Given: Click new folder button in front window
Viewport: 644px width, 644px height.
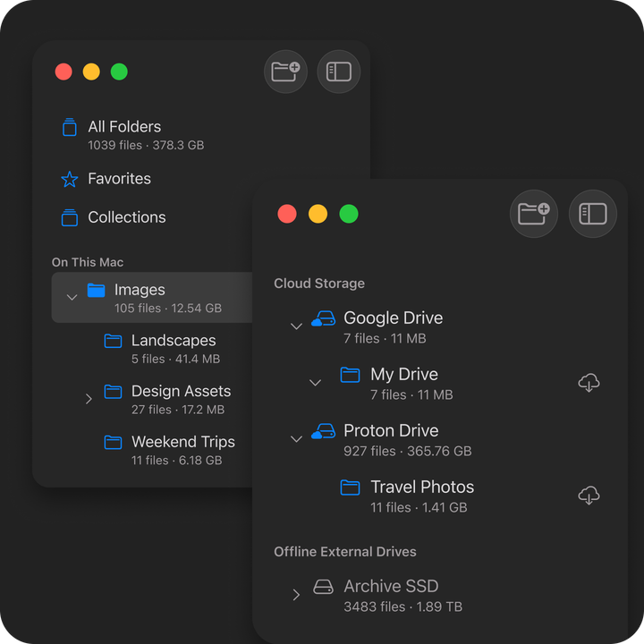Looking at the screenshot, I should click(533, 214).
